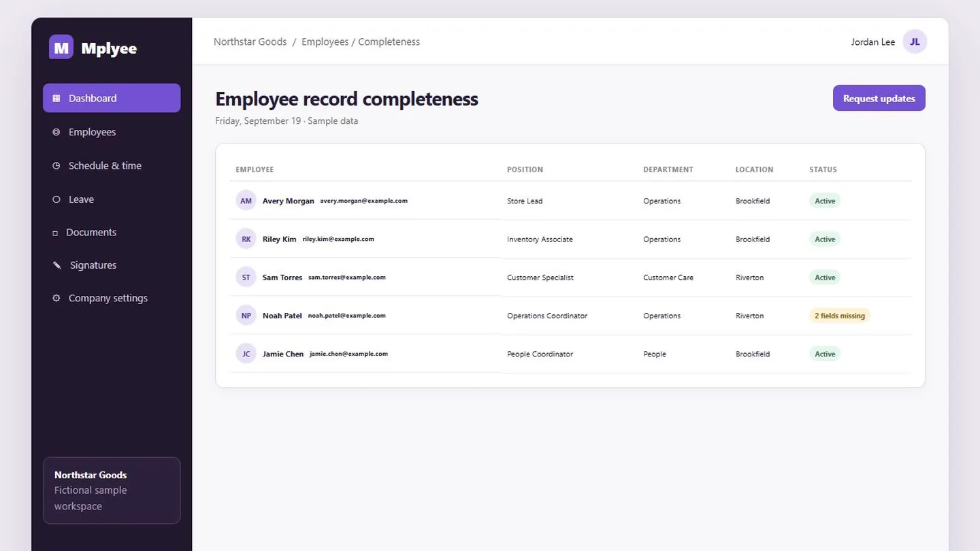
Task: Click the Customer Care department cell
Action: click(x=668, y=278)
